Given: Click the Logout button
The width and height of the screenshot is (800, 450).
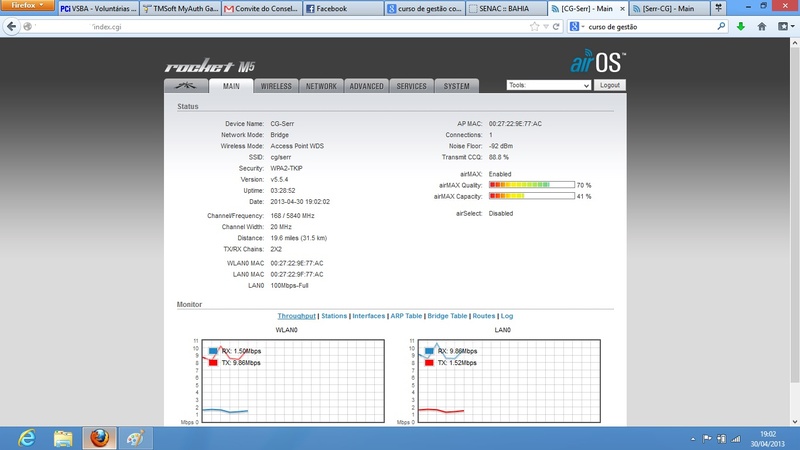Looking at the screenshot, I should pos(610,85).
